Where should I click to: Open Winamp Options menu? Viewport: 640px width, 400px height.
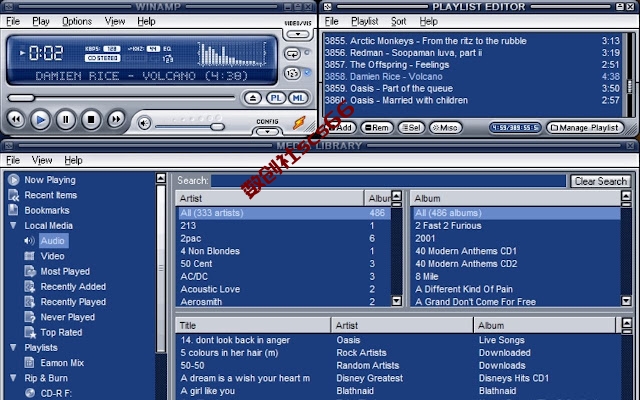click(x=77, y=21)
